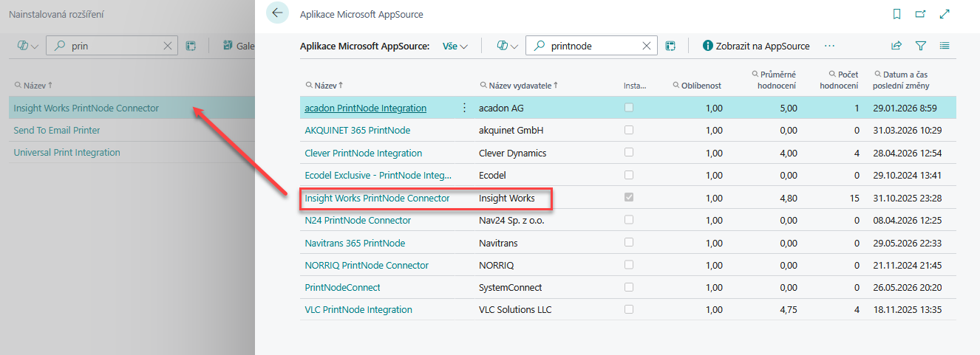980x355 pixels.
Task: Open Insight Works PrintNode Connector in AppSource list
Action: point(377,198)
